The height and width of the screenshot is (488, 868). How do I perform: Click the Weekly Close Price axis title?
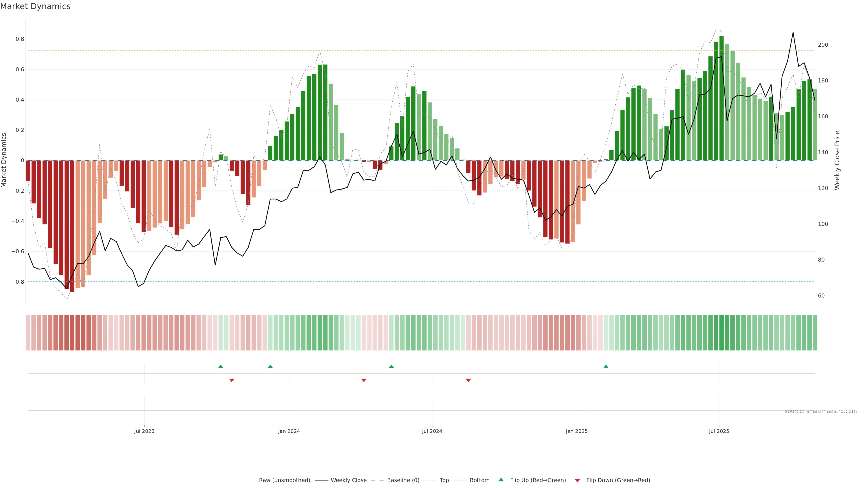click(x=837, y=160)
